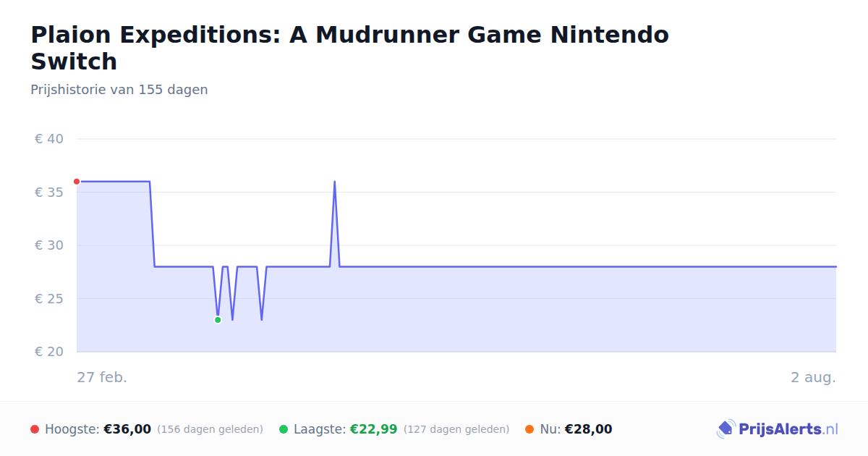The width and height of the screenshot is (868, 456).
Task: Click the green lowest-price dot on the chart
Action: point(218,320)
